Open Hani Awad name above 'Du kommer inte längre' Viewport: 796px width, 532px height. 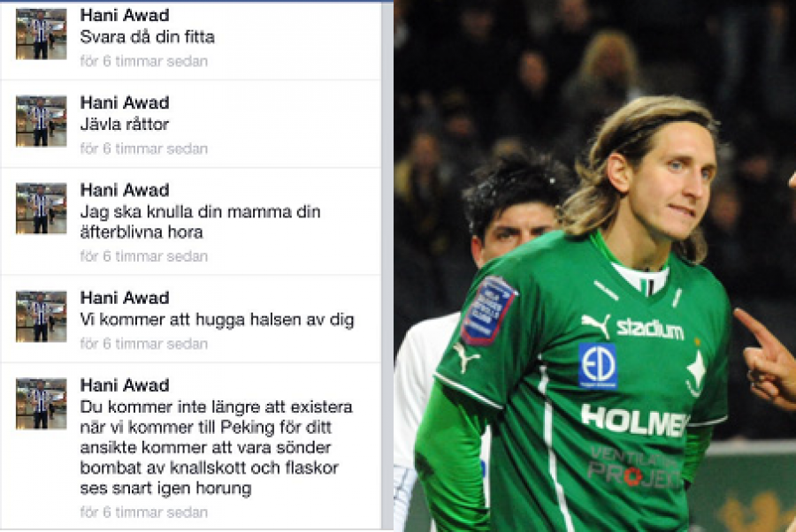tap(125, 385)
